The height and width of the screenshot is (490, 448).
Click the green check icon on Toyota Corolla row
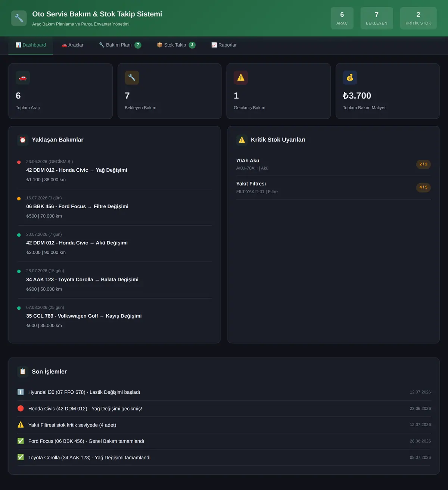tap(21, 457)
